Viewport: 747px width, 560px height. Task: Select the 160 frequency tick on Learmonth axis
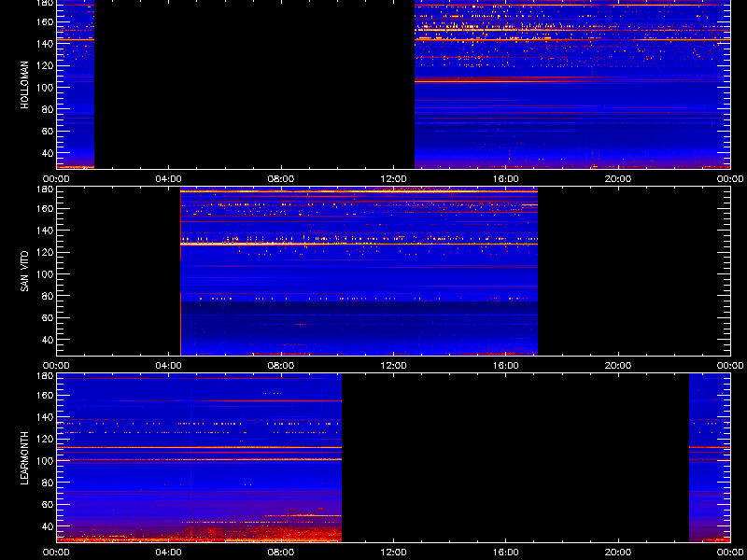coord(46,395)
